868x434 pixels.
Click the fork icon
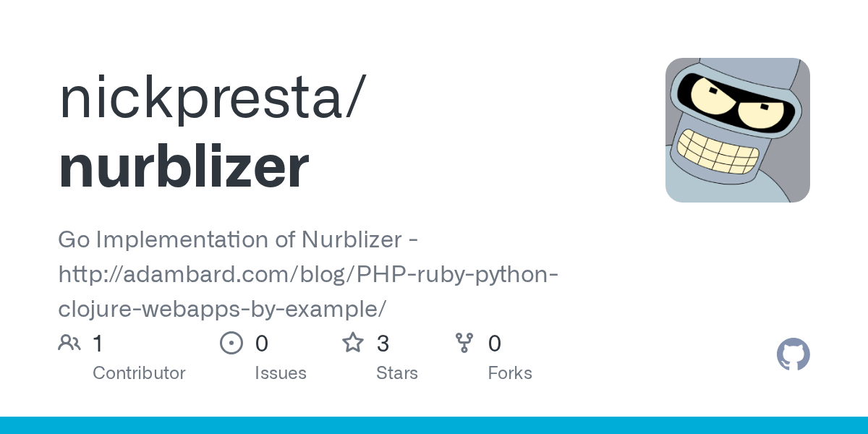464,343
